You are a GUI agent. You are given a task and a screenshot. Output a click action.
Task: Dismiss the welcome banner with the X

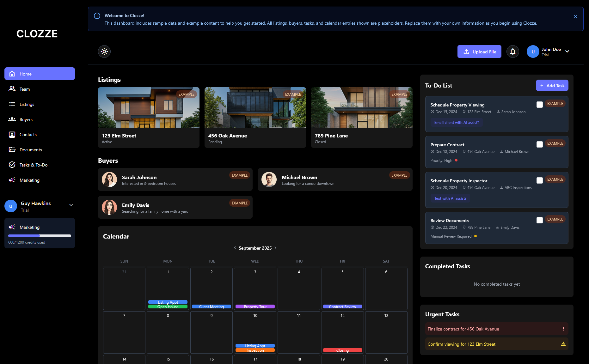pyautogui.click(x=575, y=16)
